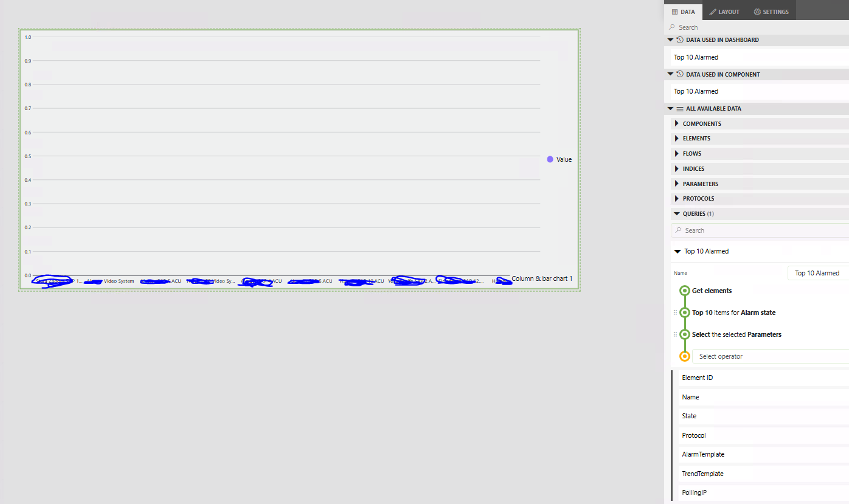This screenshot has width=849, height=504.
Task: Select Top 10 Alarmed under dashboard data
Action: click(759, 57)
